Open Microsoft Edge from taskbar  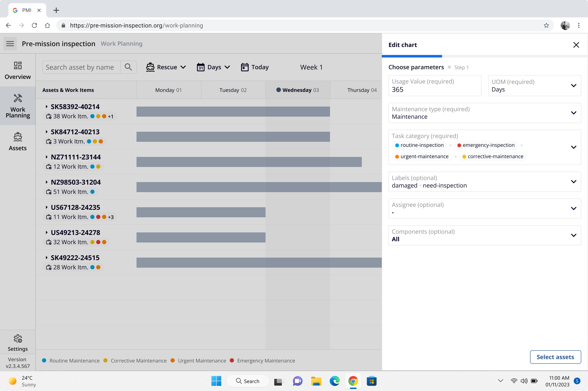pos(334,381)
